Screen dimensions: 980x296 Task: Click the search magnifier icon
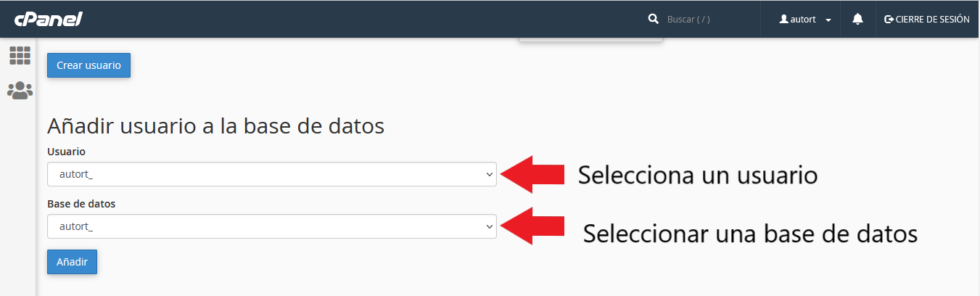click(x=653, y=20)
